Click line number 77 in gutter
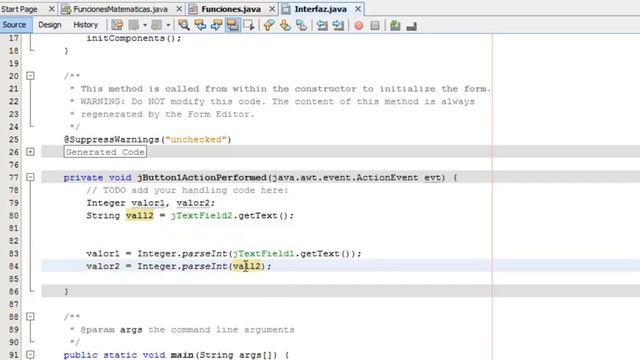640x360 pixels. [x=13, y=177]
